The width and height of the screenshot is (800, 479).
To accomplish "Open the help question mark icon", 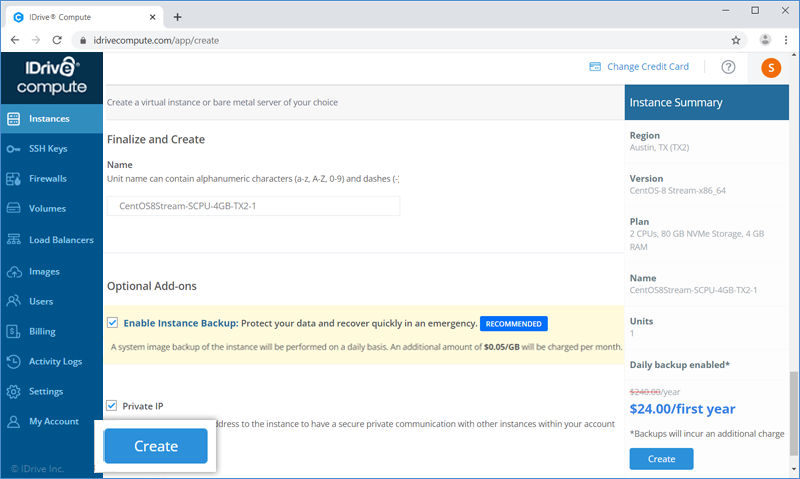I will pyautogui.click(x=728, y=67).
